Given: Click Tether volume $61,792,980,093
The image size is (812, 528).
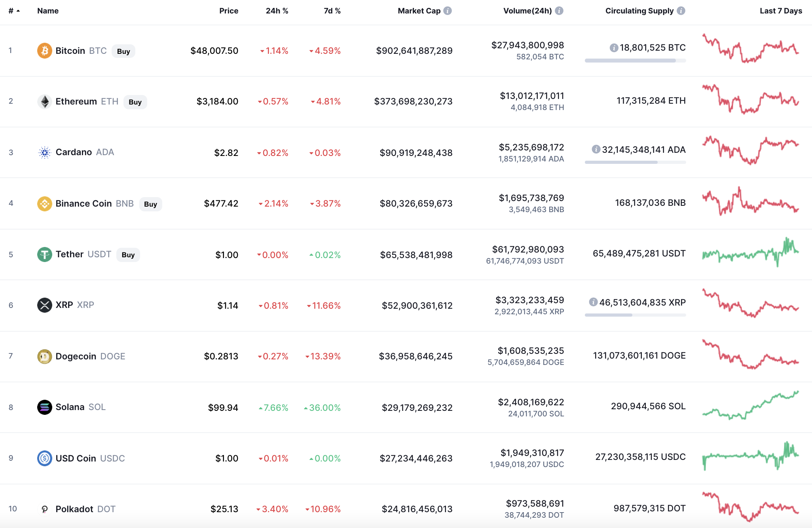Looking at the screenshot, I should coord(528,249).
